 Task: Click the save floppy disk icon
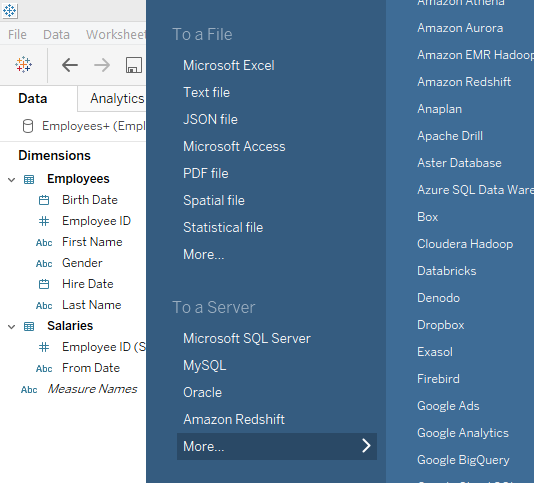134,65
